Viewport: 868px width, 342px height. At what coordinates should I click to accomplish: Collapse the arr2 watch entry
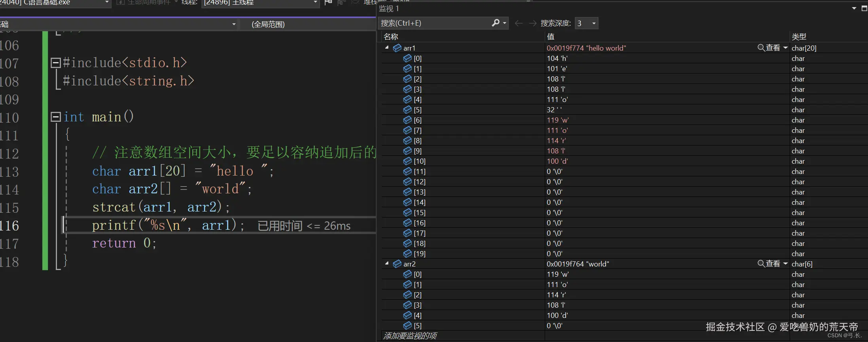pyautogui.click(x=387, y=263)
